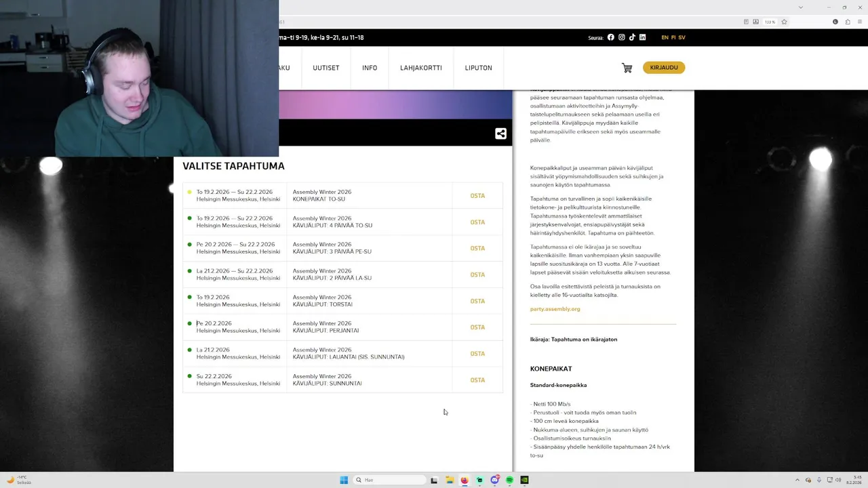Bookmark this page with the star icon
This screenshot has height=488, width=868.
point(784,22)
